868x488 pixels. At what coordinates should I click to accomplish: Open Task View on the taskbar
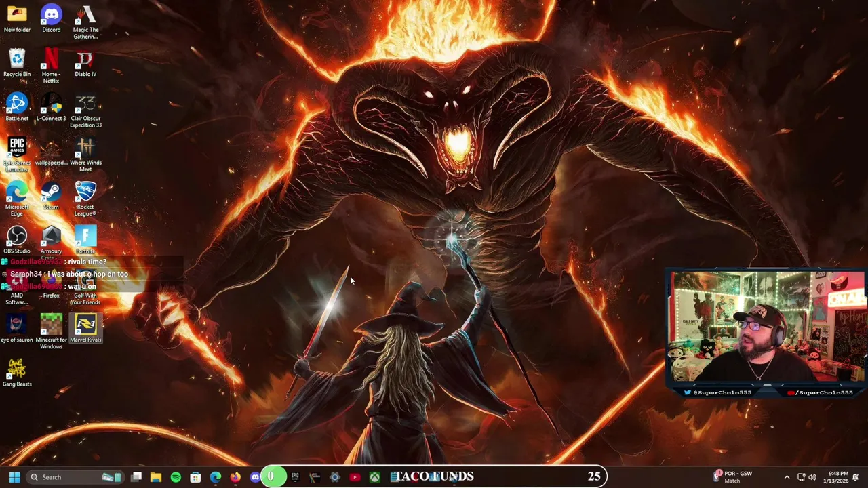136,477
